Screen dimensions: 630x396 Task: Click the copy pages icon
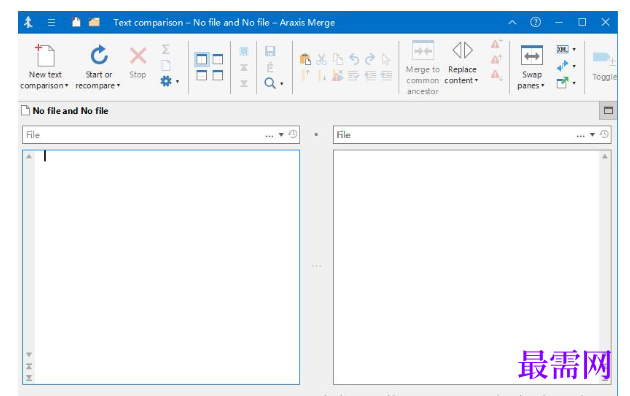(338, 59)
